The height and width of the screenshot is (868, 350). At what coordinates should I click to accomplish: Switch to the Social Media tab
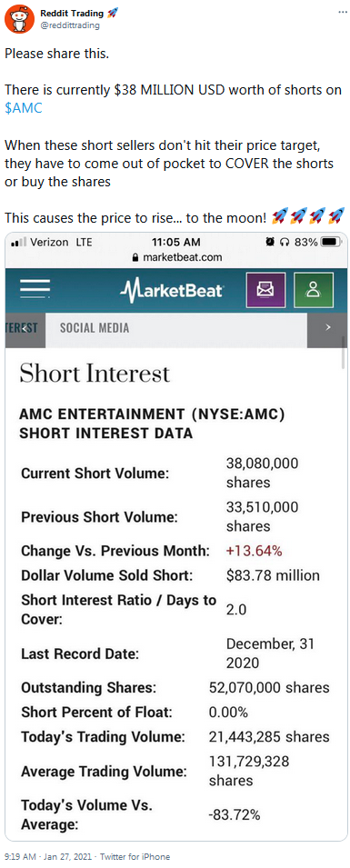tap(95, 328)
